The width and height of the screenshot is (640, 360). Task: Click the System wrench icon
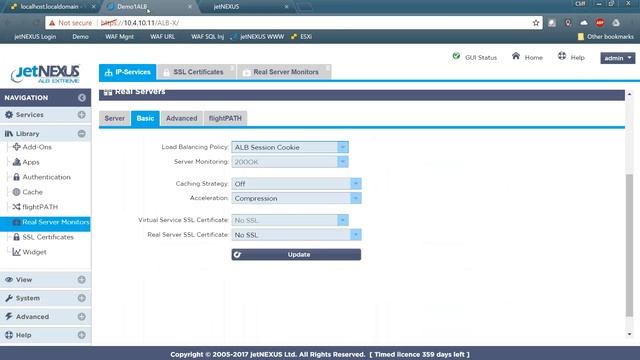click(9, 298)
